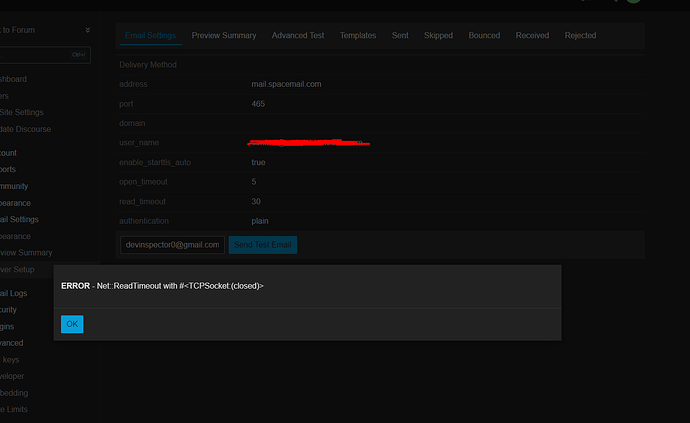Select the read_timeout value 30
Screen dimensions: 690x423
pos(256,202)
